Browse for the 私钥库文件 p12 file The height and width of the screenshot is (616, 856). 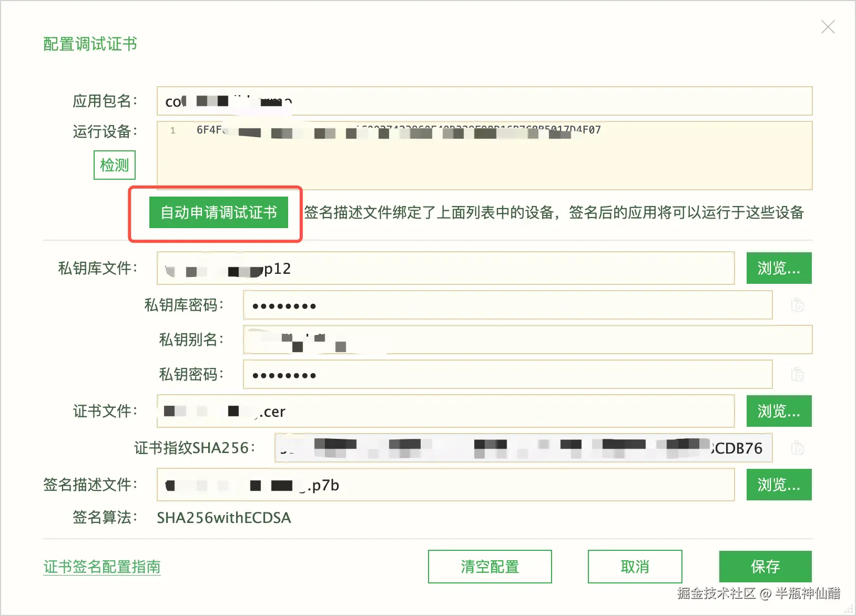pos(779,268)
